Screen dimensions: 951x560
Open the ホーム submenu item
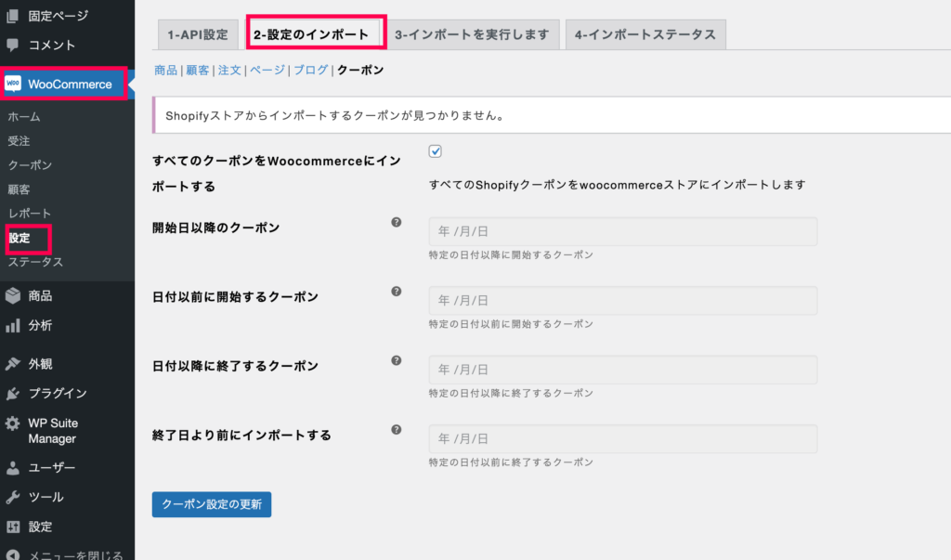coord(24,116)
